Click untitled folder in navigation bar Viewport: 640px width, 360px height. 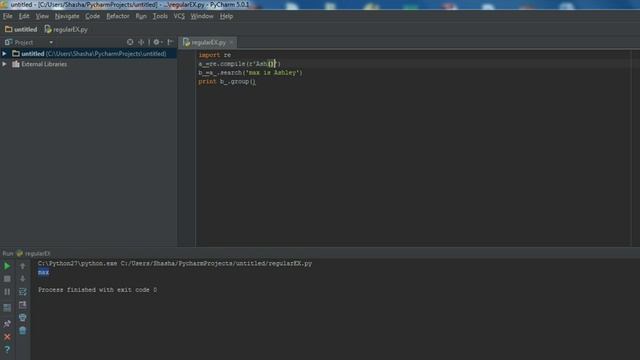coord(21,29)
